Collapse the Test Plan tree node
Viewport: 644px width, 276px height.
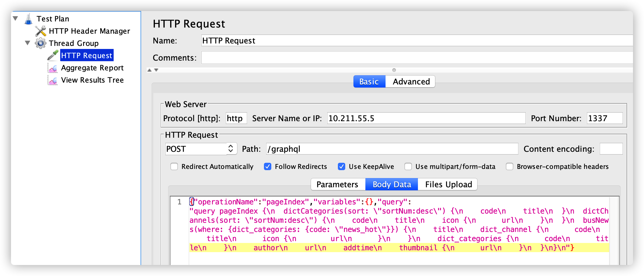click(15, 19)
